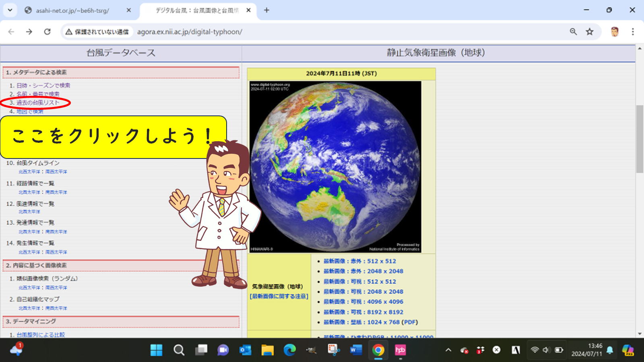Launch Outlook from the taskbar
This screenshot has height=362, width=644.
(x=245, y=350)
